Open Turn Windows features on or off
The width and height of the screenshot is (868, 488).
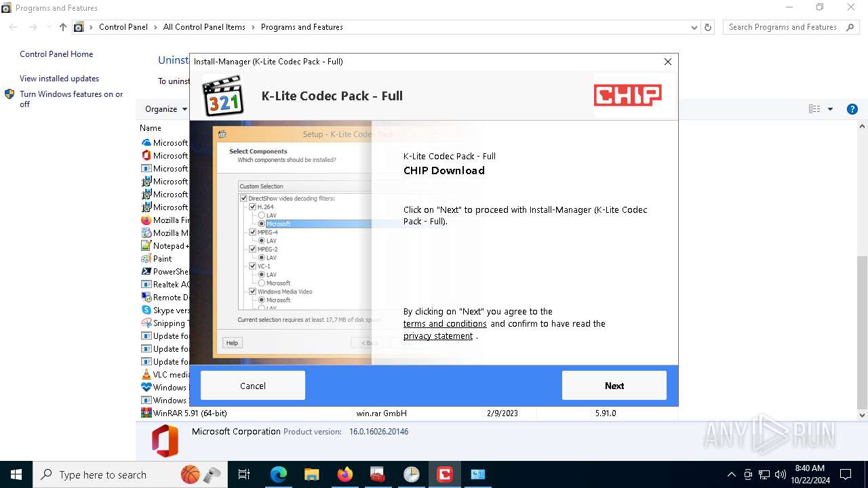pyautogui.click(x=71, y=99)
